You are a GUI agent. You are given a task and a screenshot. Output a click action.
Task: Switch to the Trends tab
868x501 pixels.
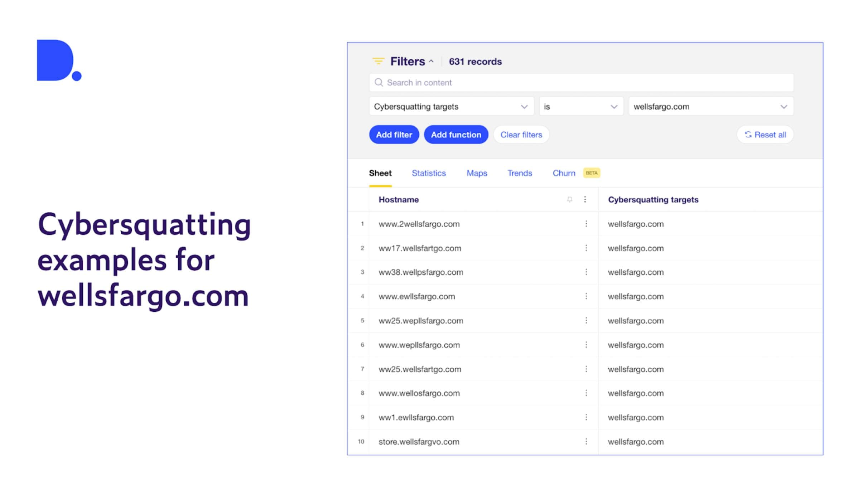(519, 173)
